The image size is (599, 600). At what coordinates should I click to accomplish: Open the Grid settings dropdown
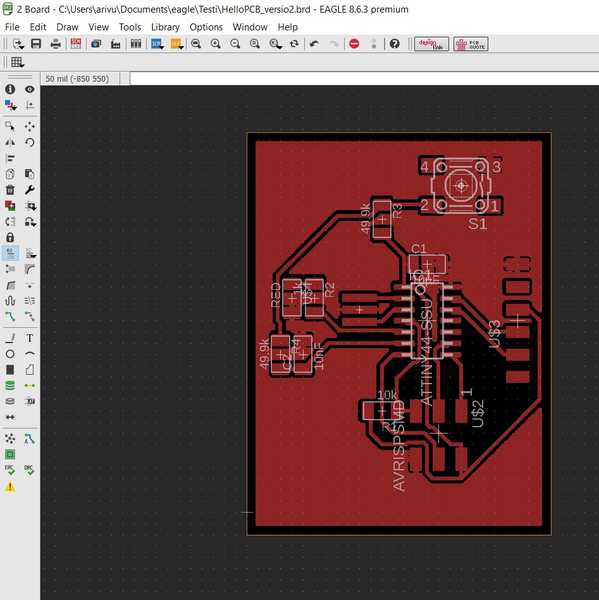17,62
